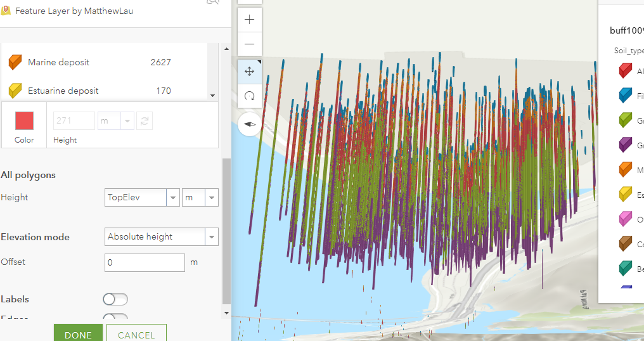The image size is (644, 341).
Task: Zoom in with the plus button
Action: [x=249, y=20]
